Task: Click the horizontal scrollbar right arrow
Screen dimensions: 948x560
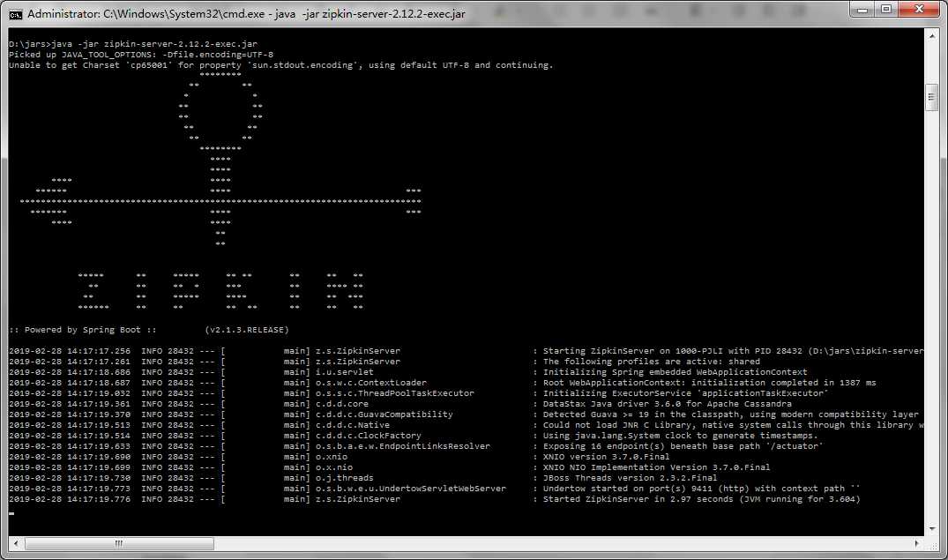Action: (x=917, y=543)
